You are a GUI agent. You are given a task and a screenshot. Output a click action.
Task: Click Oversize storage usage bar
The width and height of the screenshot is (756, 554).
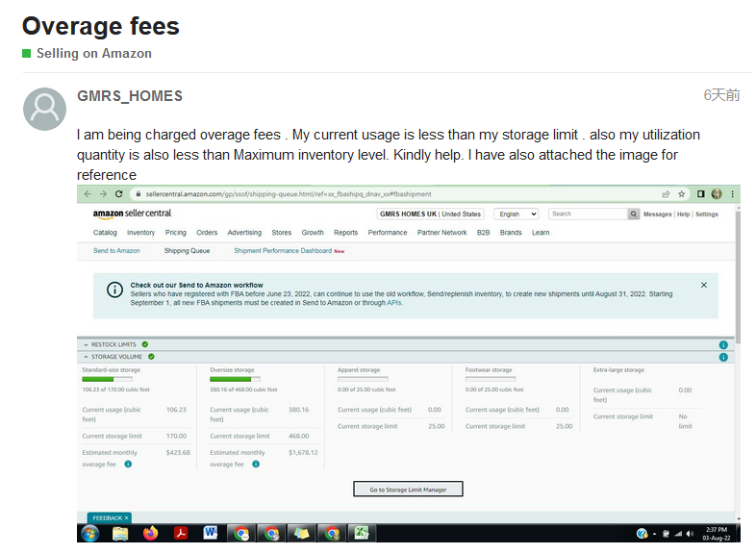click(x=235, y=380)
